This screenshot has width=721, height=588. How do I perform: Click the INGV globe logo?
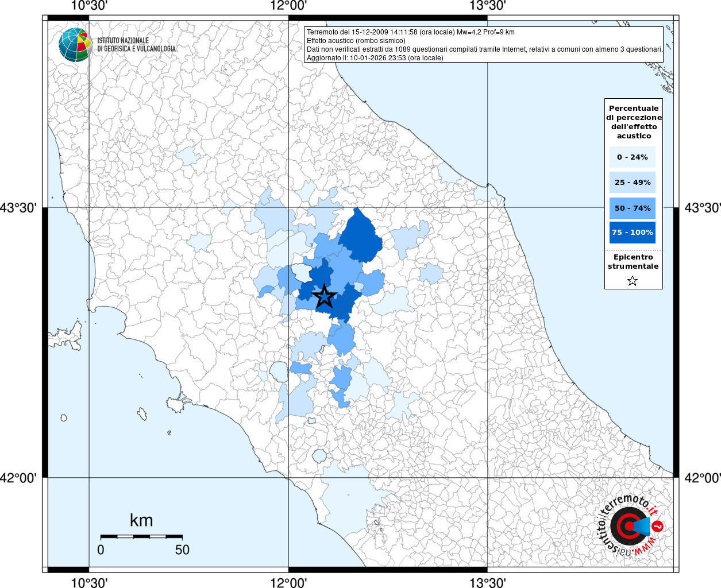(75, 45)
